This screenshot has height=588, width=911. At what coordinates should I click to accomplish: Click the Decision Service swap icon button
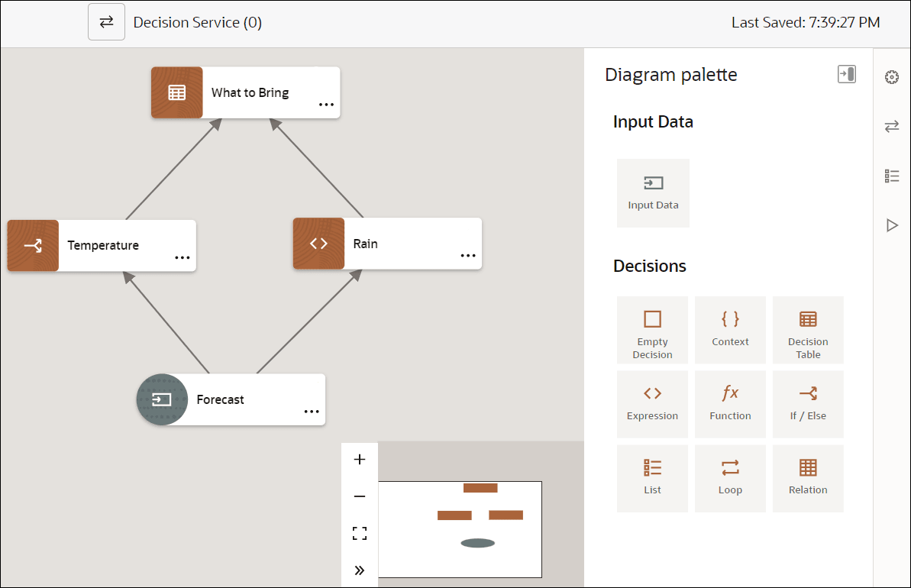106,22
